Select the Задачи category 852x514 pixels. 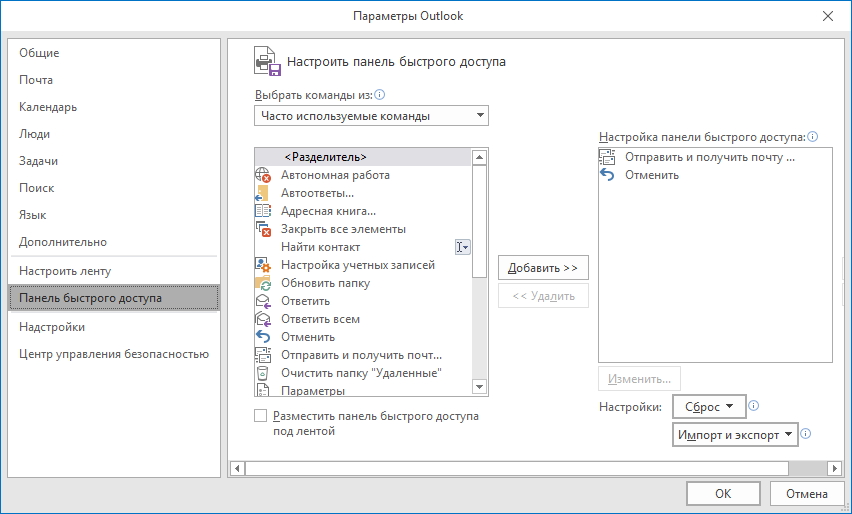(114, 161)
